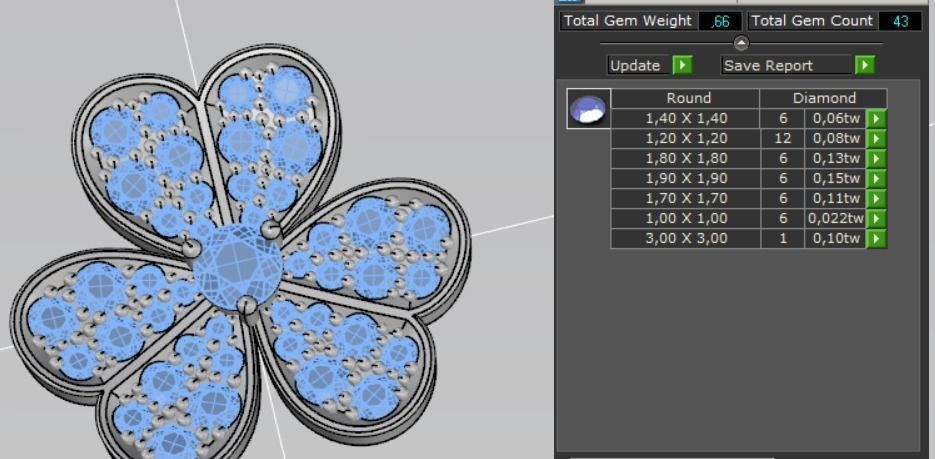
Task: Click green arrow on 1,80 X 1,80 row
Action: click(x=876, y=159)
